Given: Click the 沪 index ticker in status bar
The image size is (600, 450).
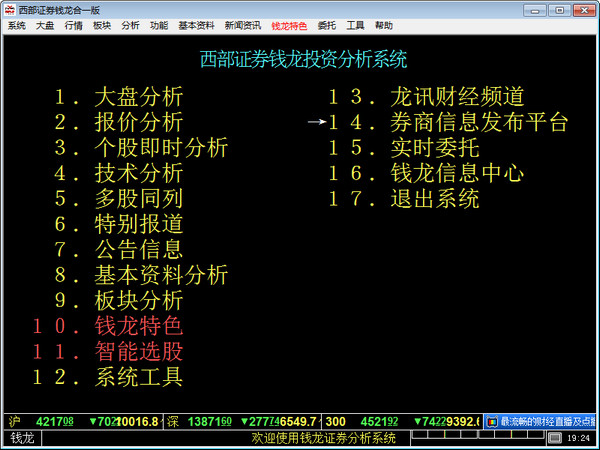Looking at the screenshot, I should click(83, 422).
